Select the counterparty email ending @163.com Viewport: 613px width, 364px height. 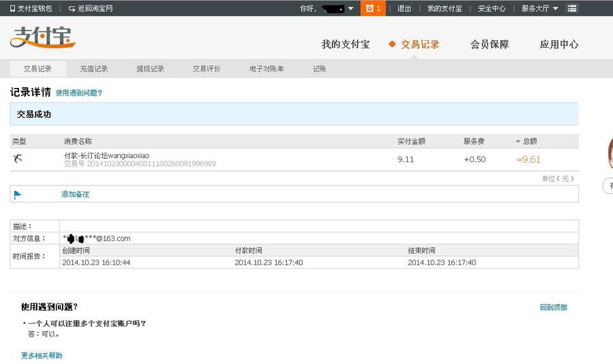[x=97, y=238]
